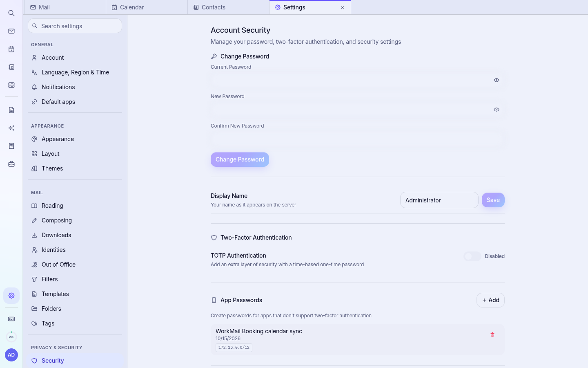588x368 pixels.
Task: Switch to the Mail tab
Action: pos(65,7)
